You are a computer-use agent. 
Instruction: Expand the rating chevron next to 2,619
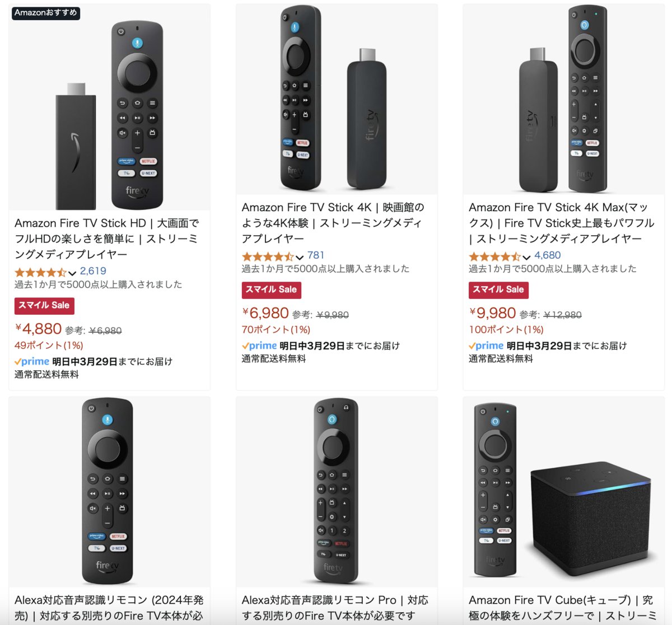click(x=72, y=273)
